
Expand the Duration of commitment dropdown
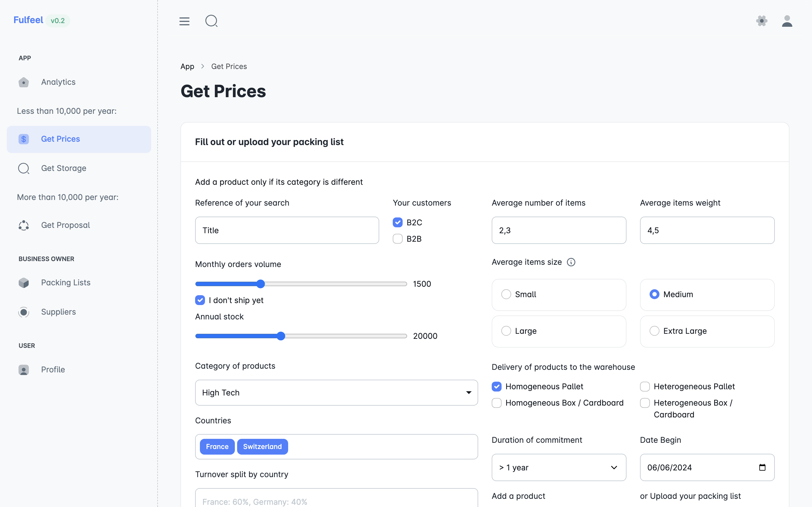tap(559, 468)
